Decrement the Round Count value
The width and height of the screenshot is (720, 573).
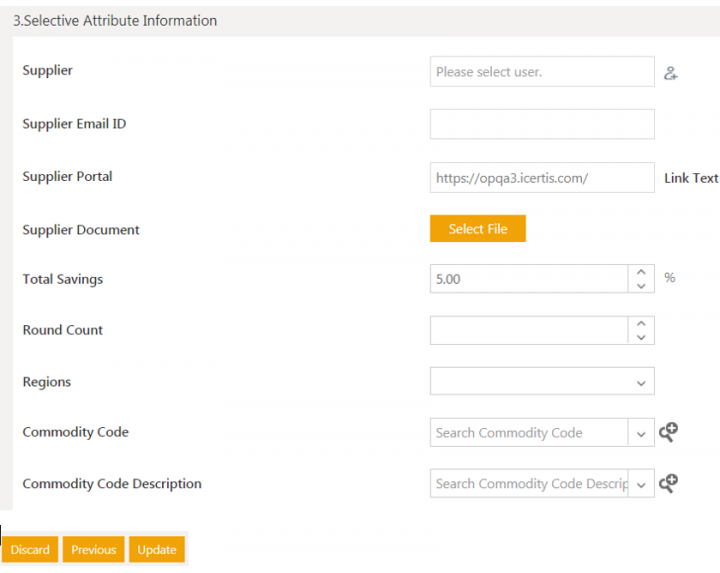pyautogui.click(x=641, y=337)
